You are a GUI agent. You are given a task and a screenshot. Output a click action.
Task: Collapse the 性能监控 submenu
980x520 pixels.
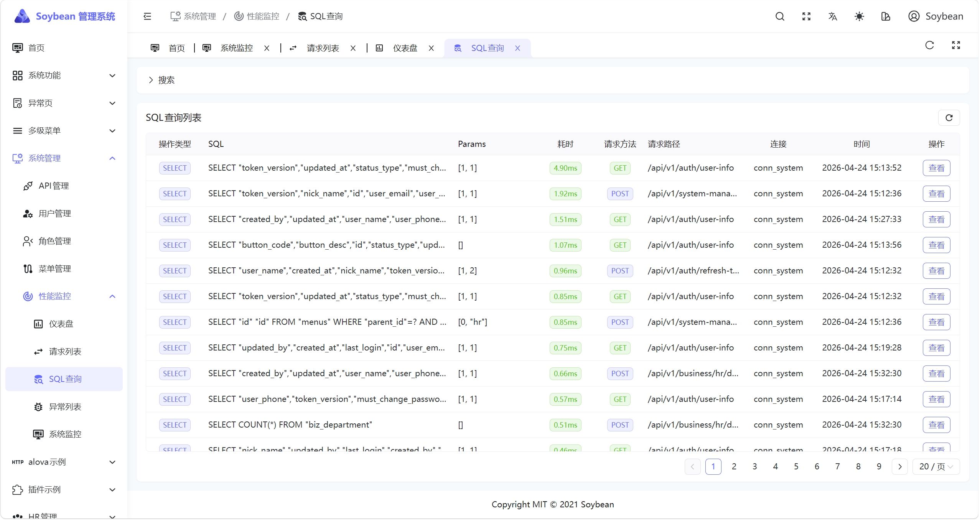pos(112,296)
